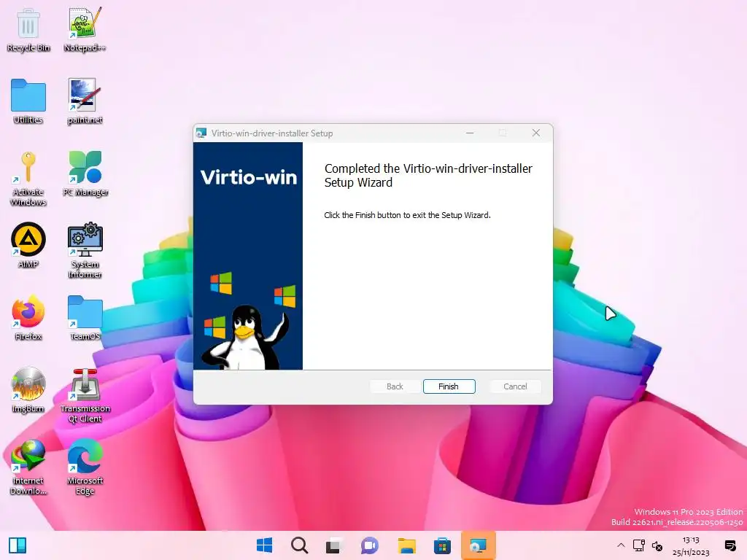Viewport: 747px width, 560px height.
Task: Select the Microsoft Edge desktop shortcut
Action: [x=85, y=467]
